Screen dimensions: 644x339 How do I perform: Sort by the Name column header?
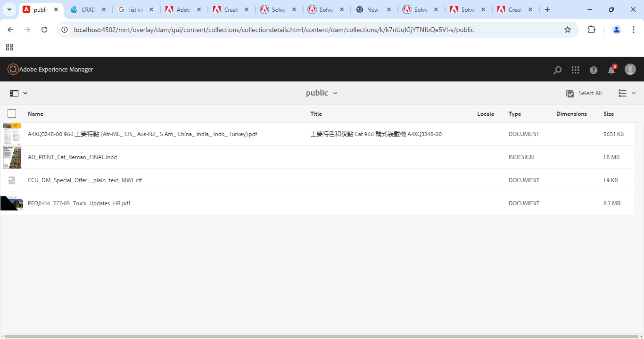coord(35,114)
